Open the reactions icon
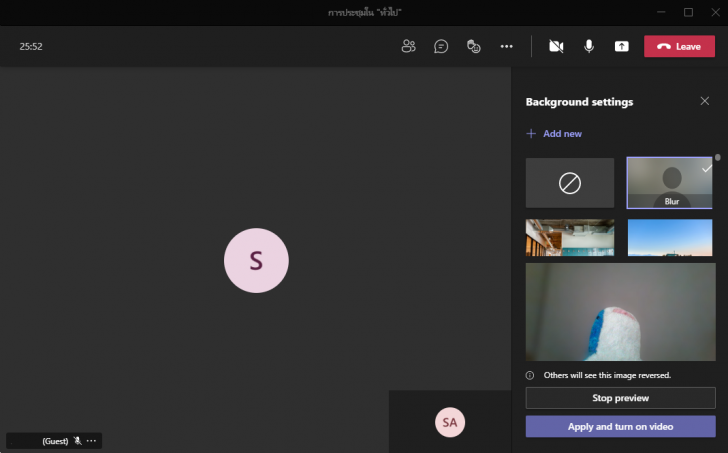Screen dimensions: 728x453 tap(474, 46)
